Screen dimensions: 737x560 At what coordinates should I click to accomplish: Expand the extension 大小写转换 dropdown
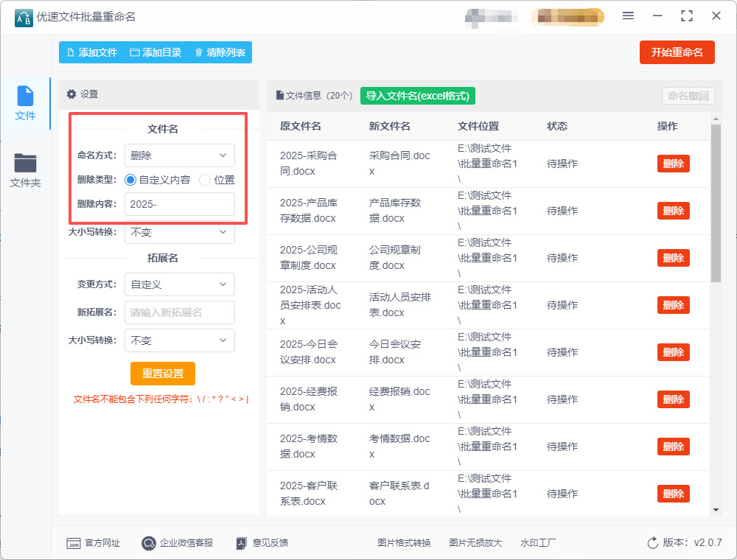[180, 340]
